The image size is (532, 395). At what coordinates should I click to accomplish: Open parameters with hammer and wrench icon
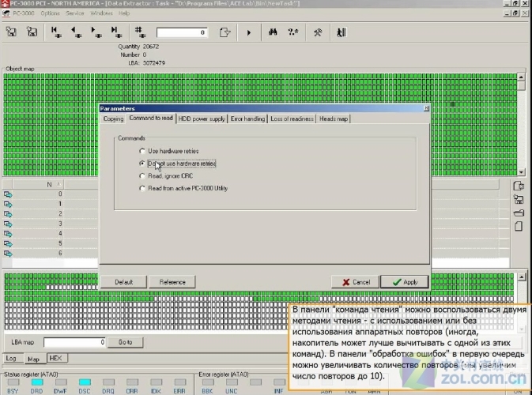[x=318, y=32]
